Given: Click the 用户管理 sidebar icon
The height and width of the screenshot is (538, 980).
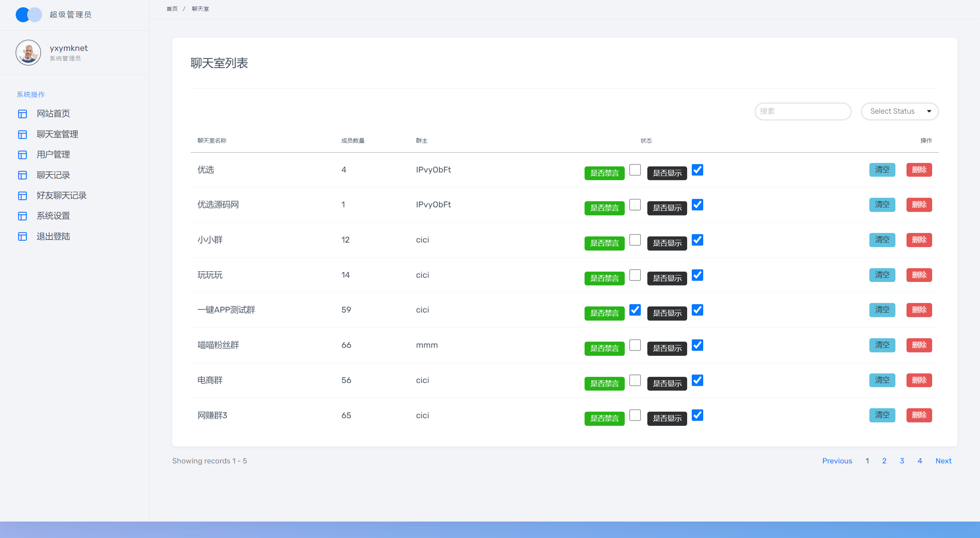Looking at the screenshot, I should tap(23, 155).
